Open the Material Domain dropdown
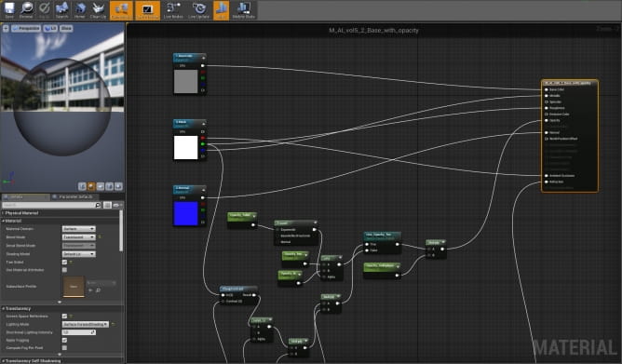This screenshot has height=364, width=622. pos(78,229)
